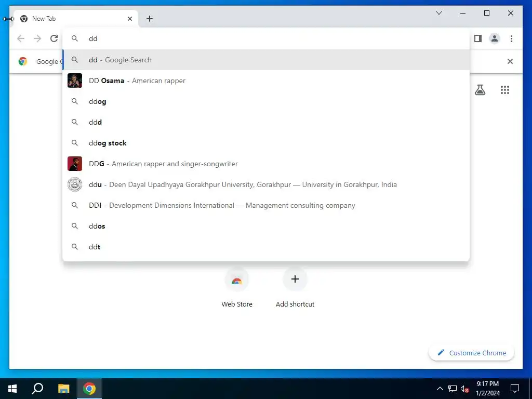The width and height of the screenshot is (532, 399).
Task: Open Chrome three-dot menu
Action: (511, 38)
